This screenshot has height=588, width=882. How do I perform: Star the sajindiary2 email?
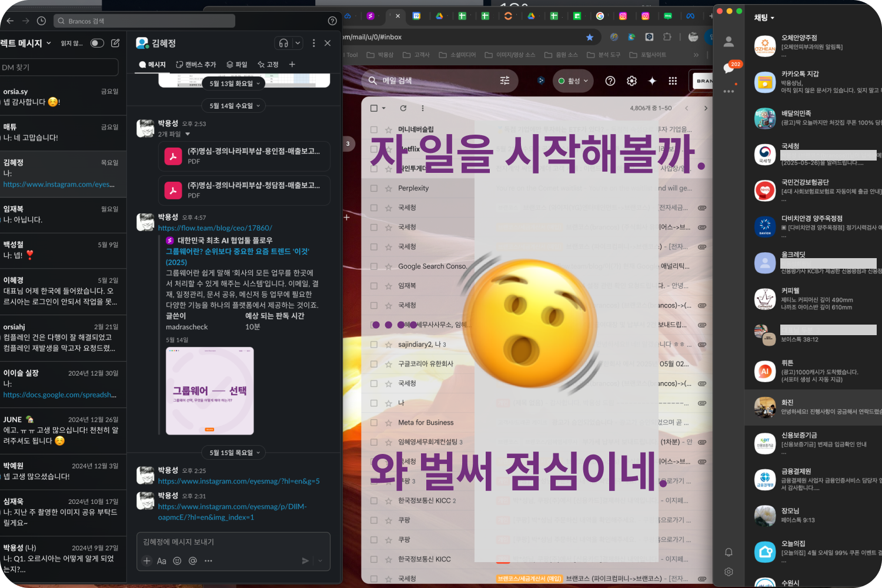(x=388, y=345)
